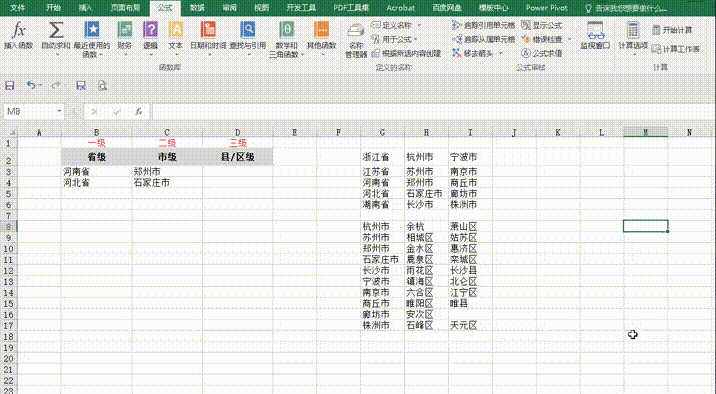Open Date & Time (日期和时间) functions

[208, 38]
